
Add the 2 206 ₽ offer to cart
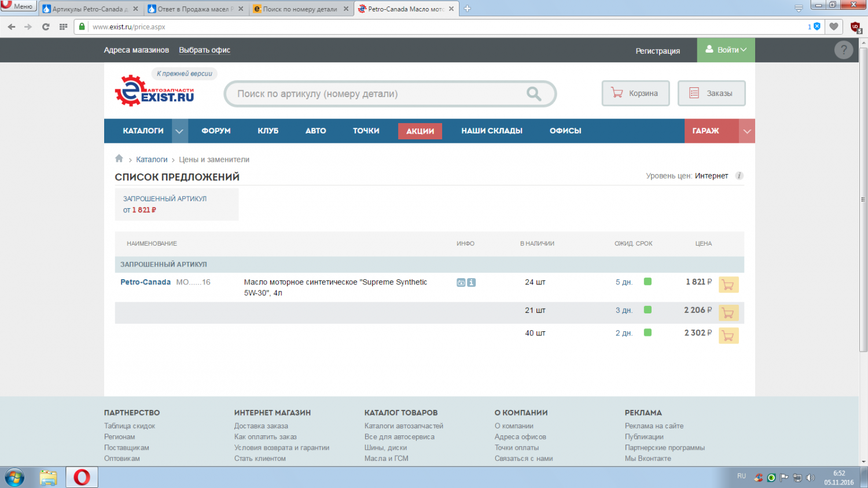(x=729, y=313)
